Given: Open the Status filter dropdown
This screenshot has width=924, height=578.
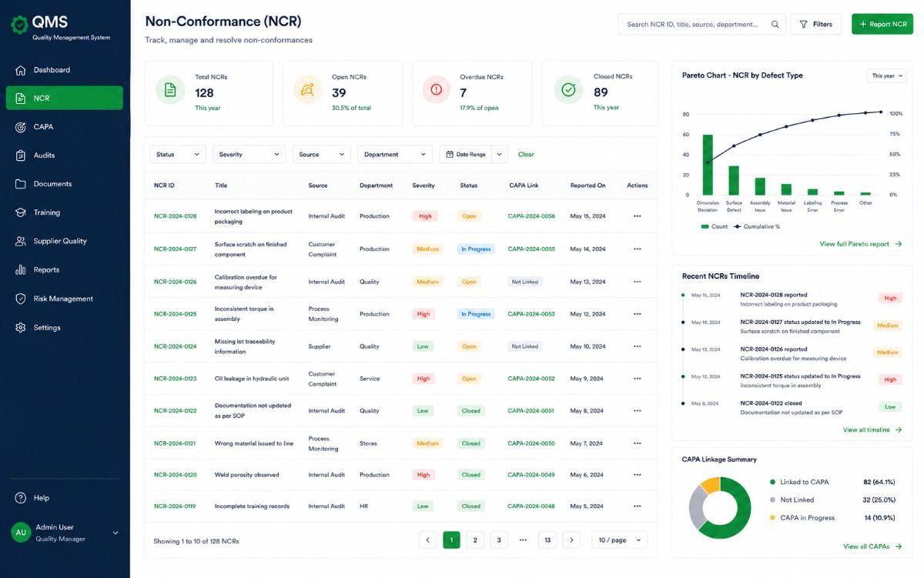Looking at the screenshot, I should coord(177,155).
